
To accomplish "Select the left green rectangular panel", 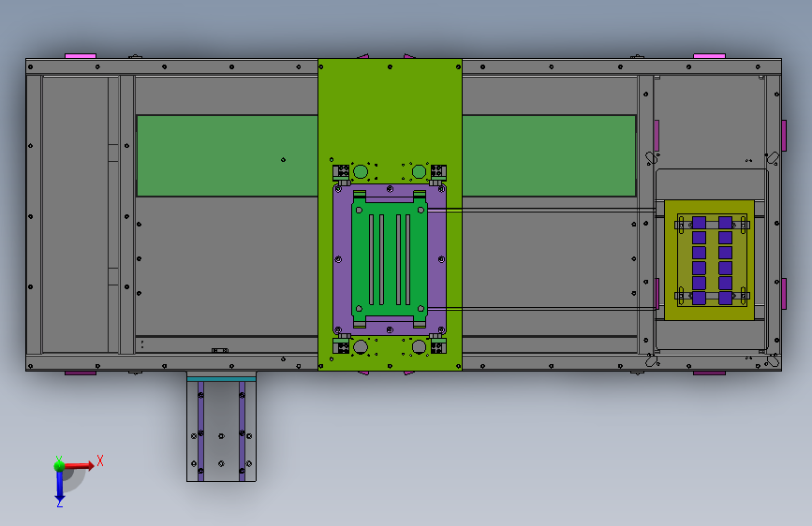I will pyautogui.click(x=227, y=155).
